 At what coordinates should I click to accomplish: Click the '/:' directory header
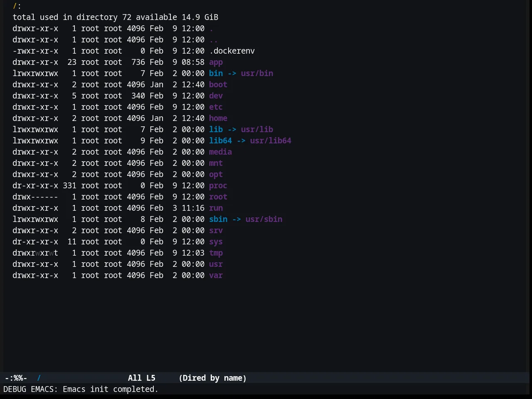point(17,6)
